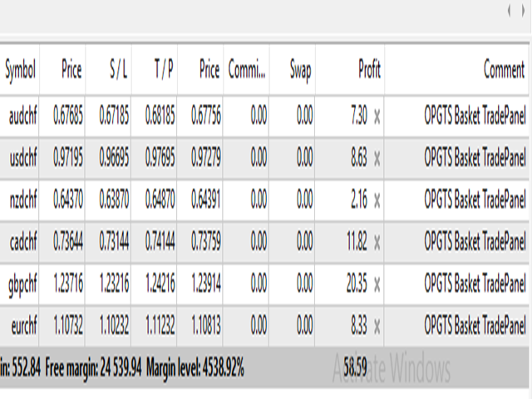Viewport: 532px width, 399px height.
Task: Select the nzdchf symbol cell
Action: coord(23,199)
